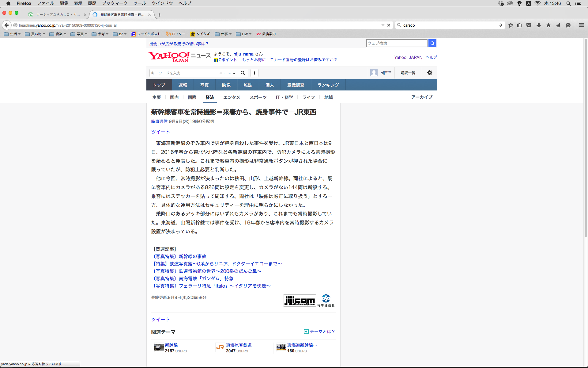Click the Firefox back arrow button
The image size is (588, 368).
[x=7, y=25]
